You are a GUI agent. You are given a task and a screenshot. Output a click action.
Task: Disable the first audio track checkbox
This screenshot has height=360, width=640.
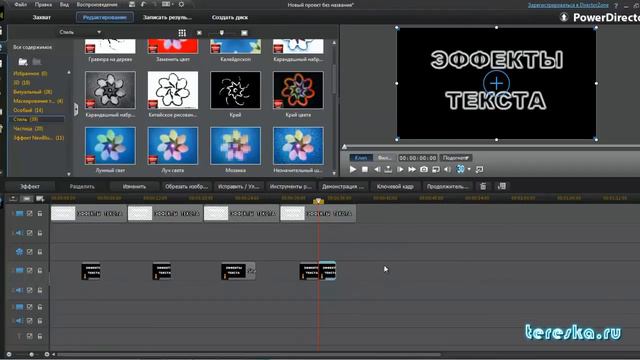click(x=29, y=233)
